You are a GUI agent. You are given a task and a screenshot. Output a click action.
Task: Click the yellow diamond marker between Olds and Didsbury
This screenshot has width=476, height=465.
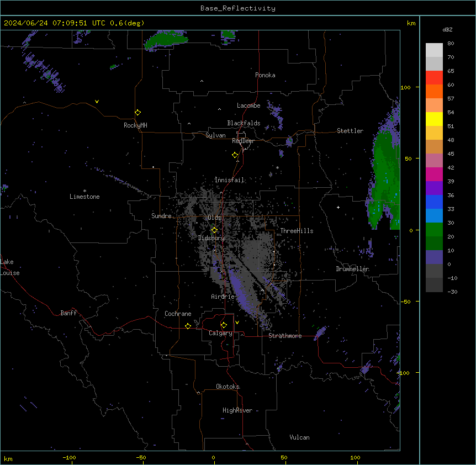click(x=214, y=230)
